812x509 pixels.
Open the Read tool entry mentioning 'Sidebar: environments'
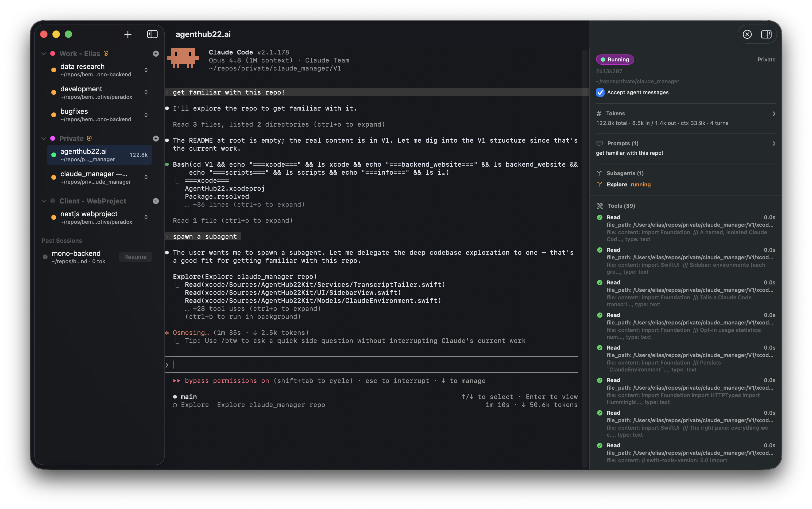(x=686, y=261)
